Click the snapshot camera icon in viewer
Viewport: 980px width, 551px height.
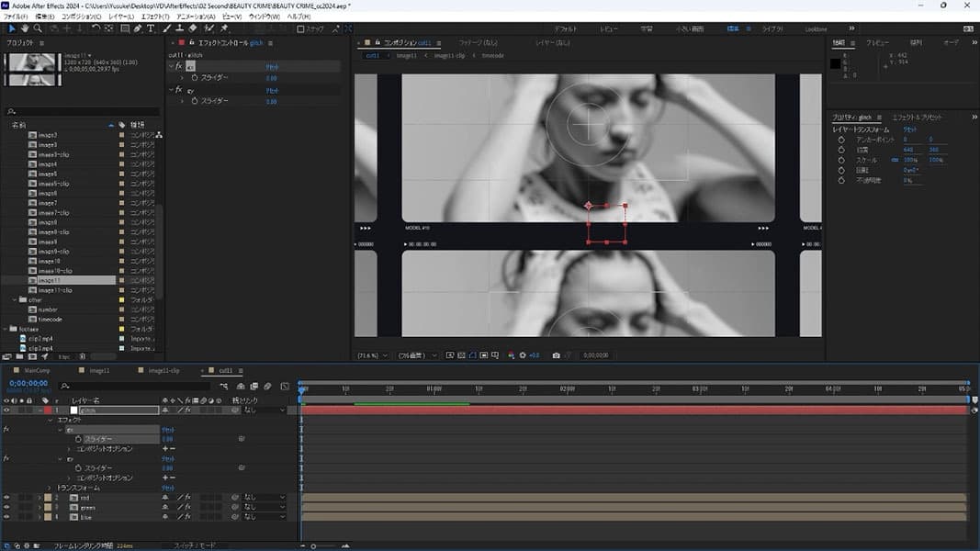(x=557, y=354)
